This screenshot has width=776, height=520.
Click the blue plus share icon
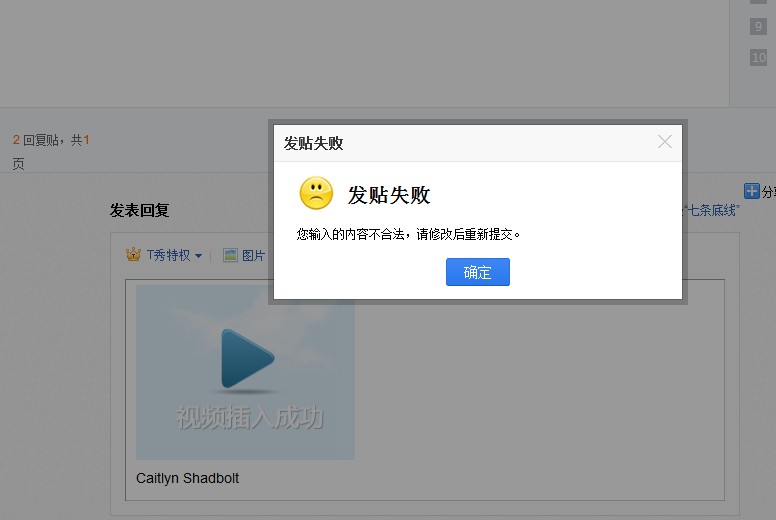coord(752,191)
